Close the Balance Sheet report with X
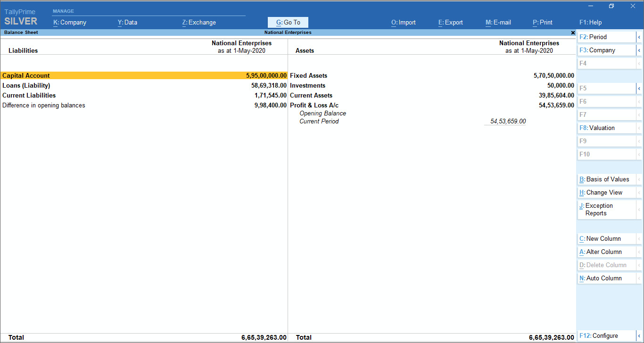644x343 pixels. coord(573,33)
